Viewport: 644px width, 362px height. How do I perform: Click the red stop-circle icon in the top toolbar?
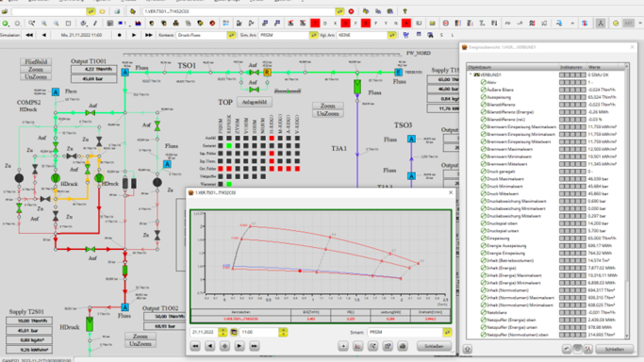tap(351, 11)
